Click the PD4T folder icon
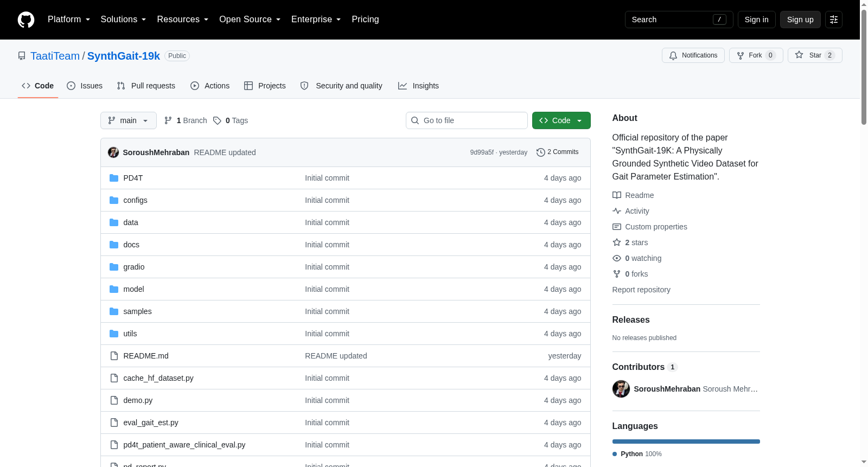The width and height of the screenshot is (868, 467). tap(114, 178)
